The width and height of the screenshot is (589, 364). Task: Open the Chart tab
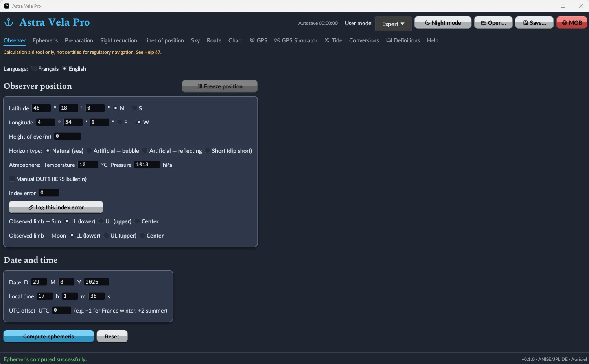236,40
